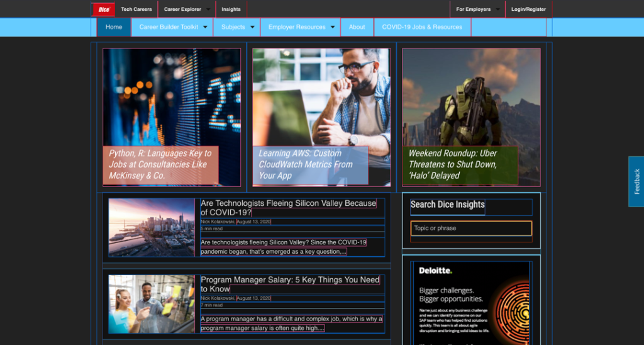
Task: Open the Subjects menu
Action: point(233,27)
